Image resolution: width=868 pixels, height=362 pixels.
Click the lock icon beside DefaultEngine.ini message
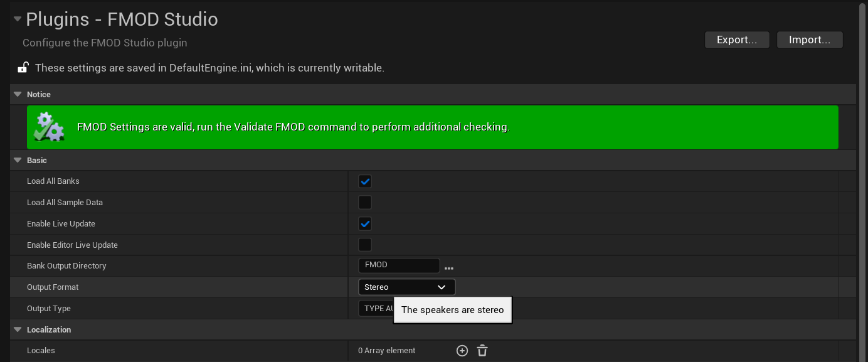pyautogui.click(x=23, y=67)
